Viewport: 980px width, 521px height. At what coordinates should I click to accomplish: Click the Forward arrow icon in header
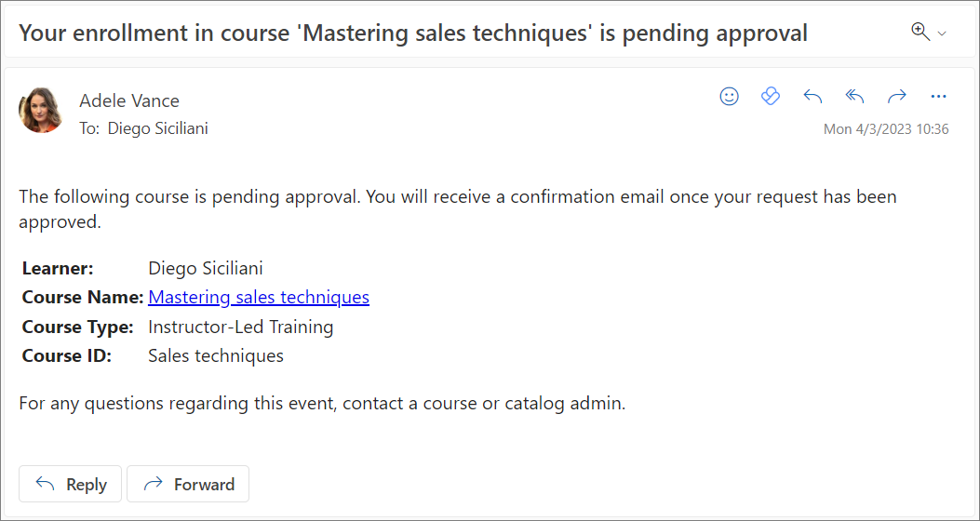(896, 97)
